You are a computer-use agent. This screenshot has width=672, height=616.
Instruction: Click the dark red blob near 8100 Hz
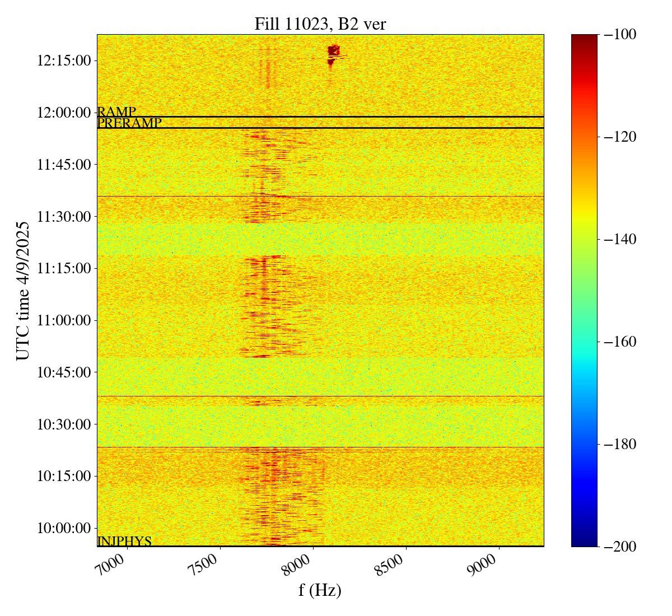tap(334, 51)
